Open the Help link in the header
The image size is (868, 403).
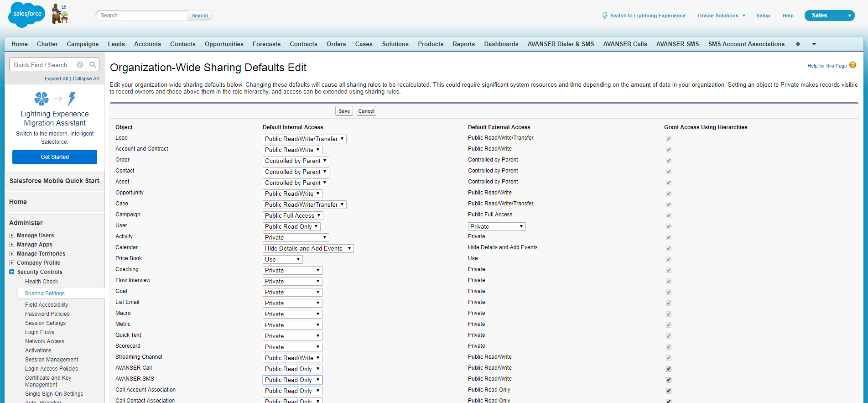788,16
